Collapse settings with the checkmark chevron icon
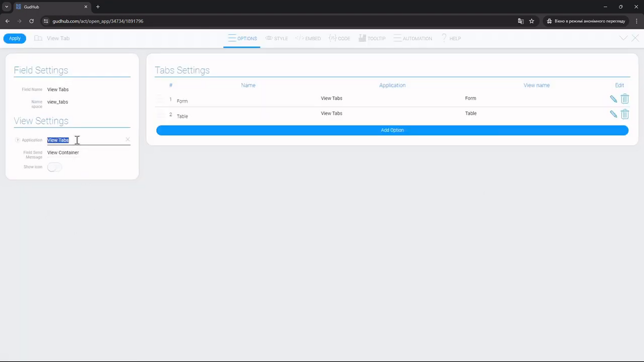644x362 pixels. tap(623, 38)
